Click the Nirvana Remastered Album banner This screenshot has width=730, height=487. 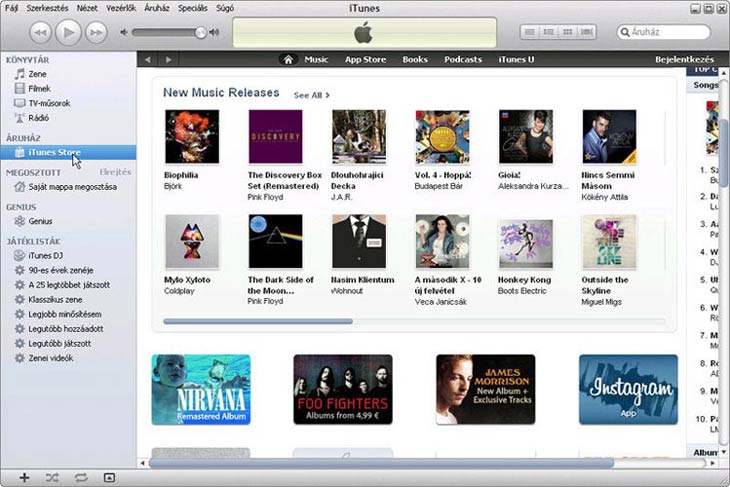tap(201, 390)
